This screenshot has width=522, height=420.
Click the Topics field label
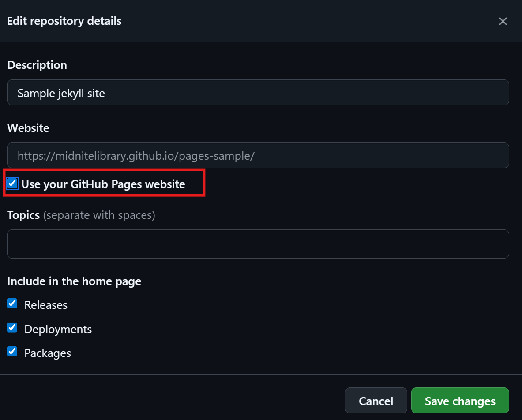click(23, 215)
